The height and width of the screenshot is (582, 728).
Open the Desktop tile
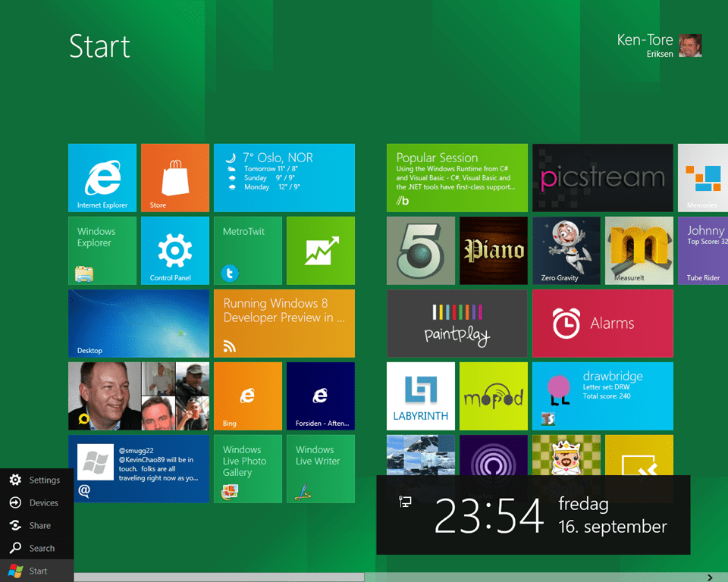click(x=139, y=324)
